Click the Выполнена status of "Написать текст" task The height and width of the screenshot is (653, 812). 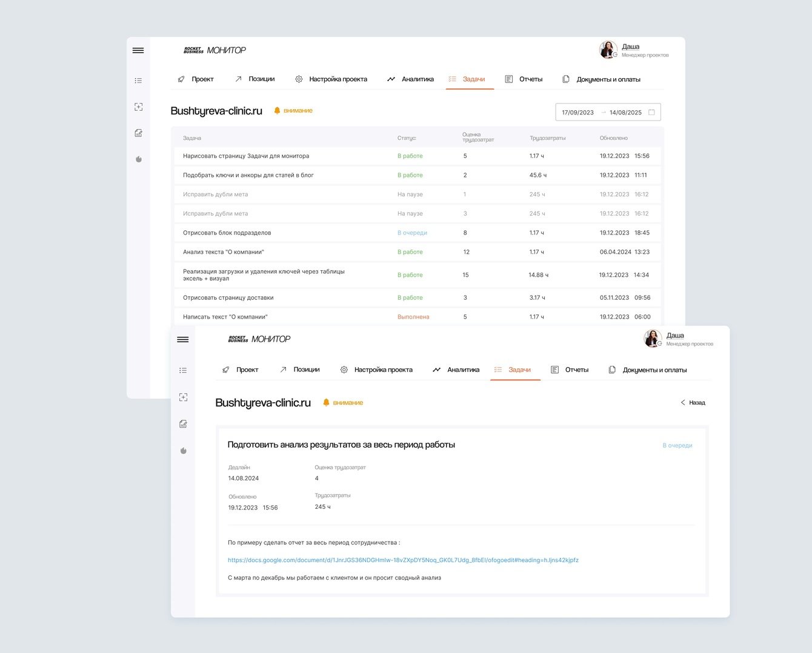click(x=413, y=317)
